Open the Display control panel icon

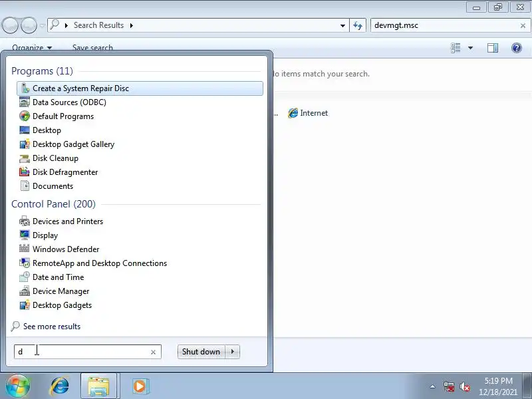click(x=25, y=235)
